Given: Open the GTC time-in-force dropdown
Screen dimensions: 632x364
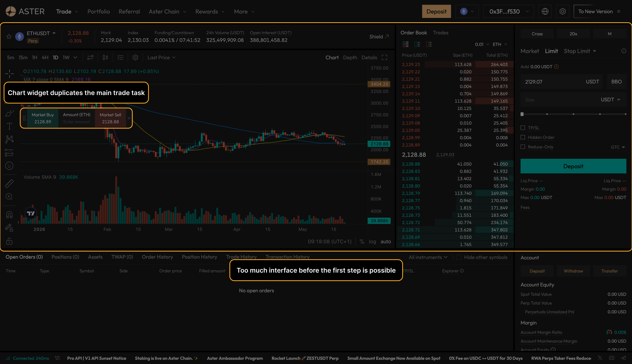Looking at the screenshot, I should pyautogui.click(x=618, y=147).
